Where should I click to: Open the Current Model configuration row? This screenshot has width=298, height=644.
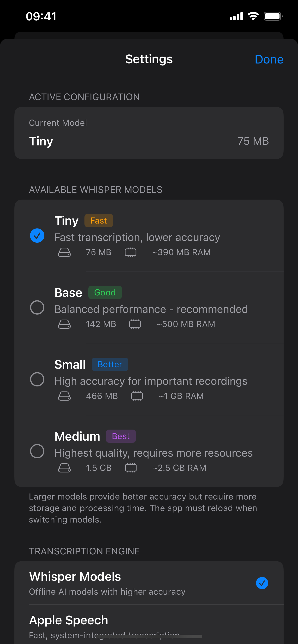click(149, 132)
